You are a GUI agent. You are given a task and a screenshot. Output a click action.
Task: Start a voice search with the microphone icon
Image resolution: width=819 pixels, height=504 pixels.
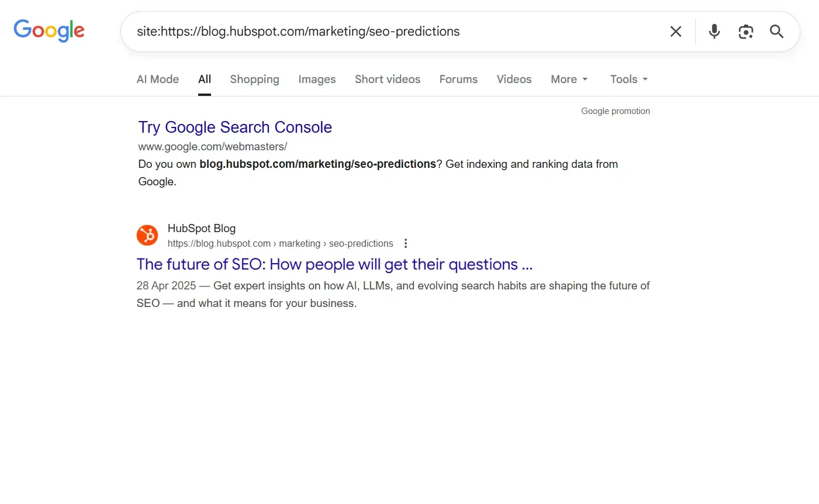click(x=714, y=32)
